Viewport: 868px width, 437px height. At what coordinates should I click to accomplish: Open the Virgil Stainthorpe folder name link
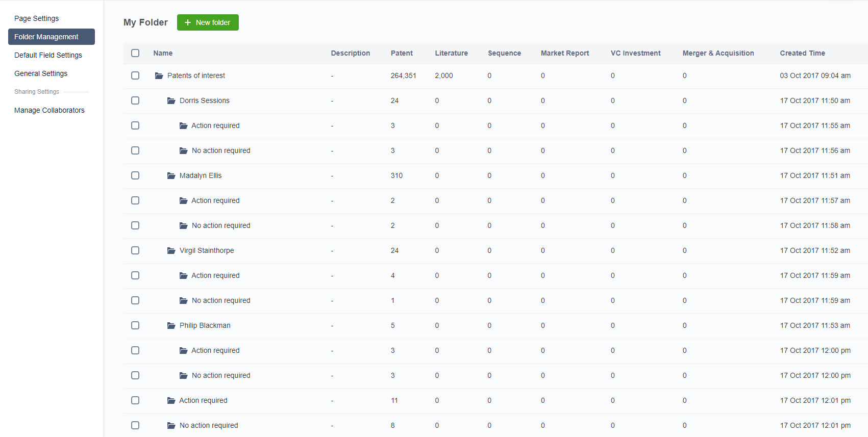207,250
